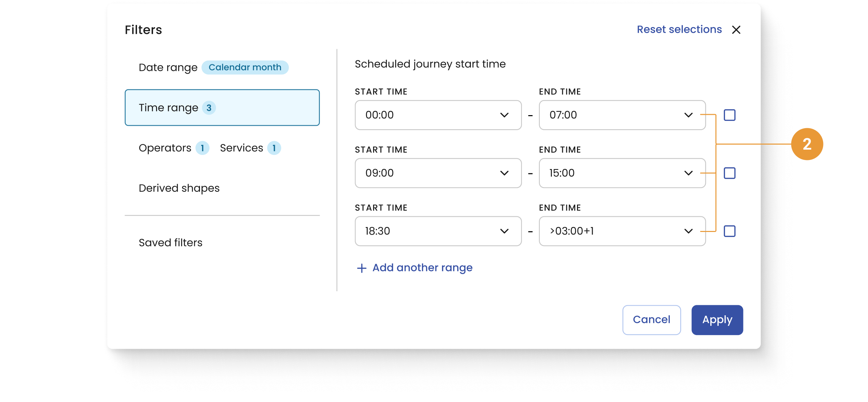Click the plus icon beside Add another range

point(361,268)
